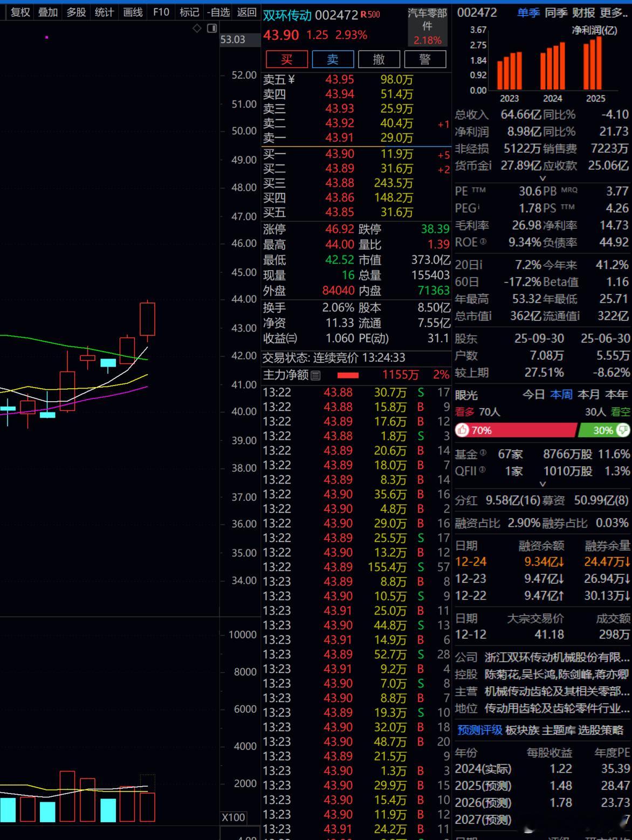The image size is (632, 840).
Task: Click the green 30% bearish vote bar
Action: pyautogui.click(x=603, y=430)
